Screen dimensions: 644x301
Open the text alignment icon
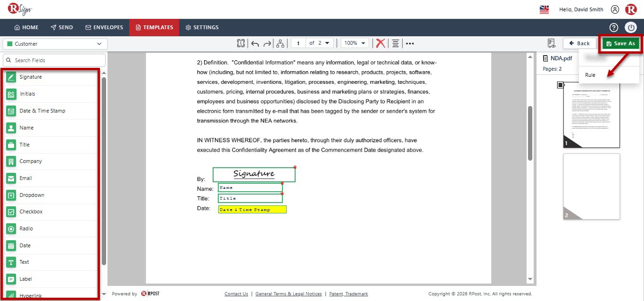pyautogui.click(x=396, y=43)
